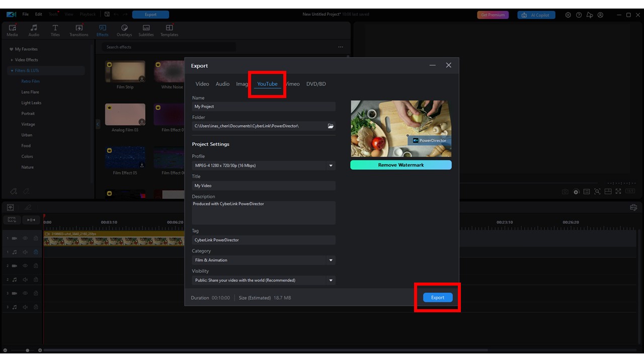Open the Titles room
The height and width of the screenshot is (362, 644).
pos(55,30)
